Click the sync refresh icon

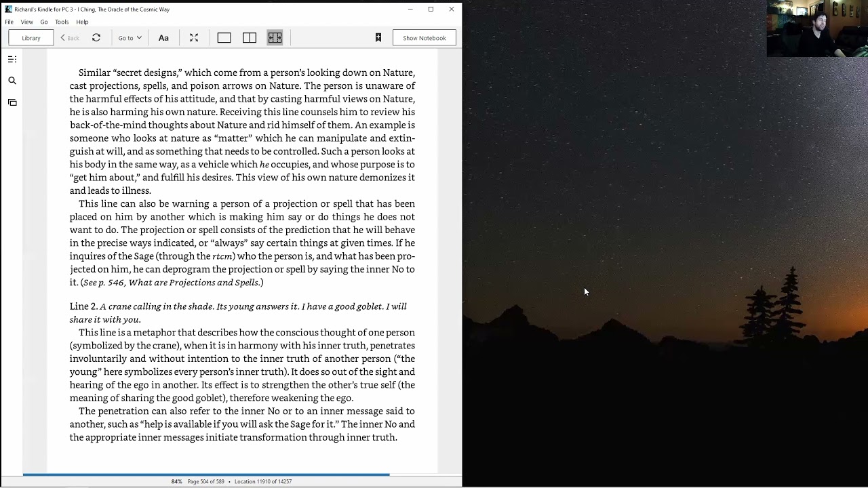96,38
